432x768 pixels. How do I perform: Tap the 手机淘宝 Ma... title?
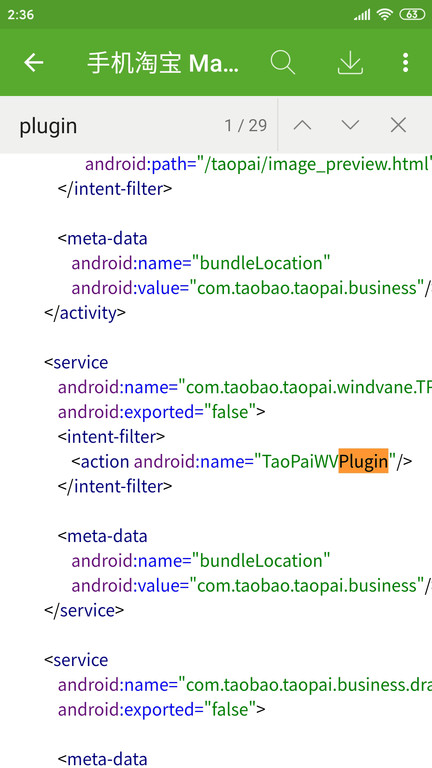pyautogui.click(x=163, y=64)
